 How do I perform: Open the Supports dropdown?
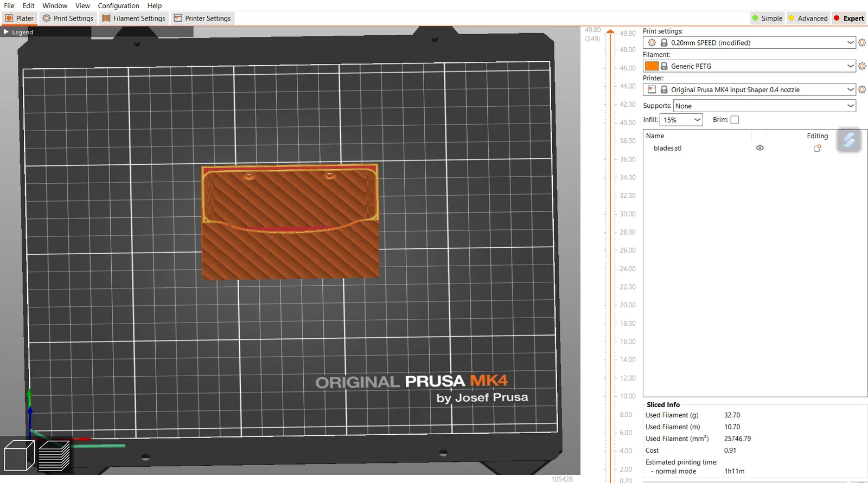click(x=764, y=106)
